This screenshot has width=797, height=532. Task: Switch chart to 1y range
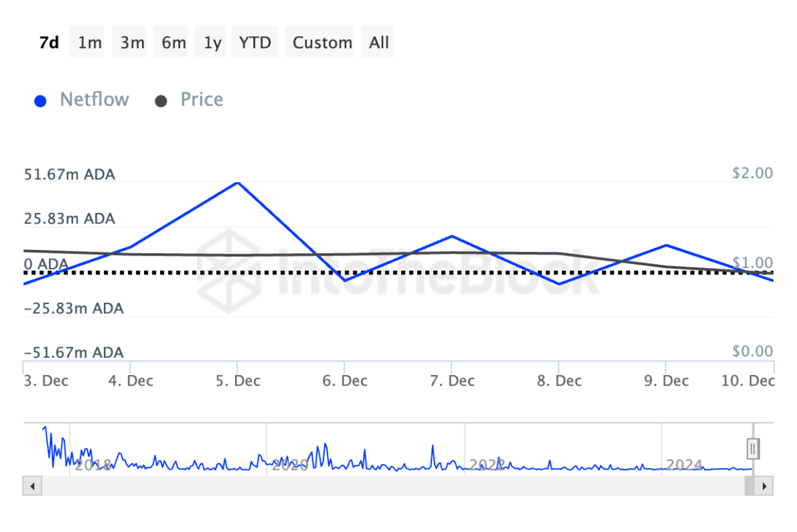(212, 43)
